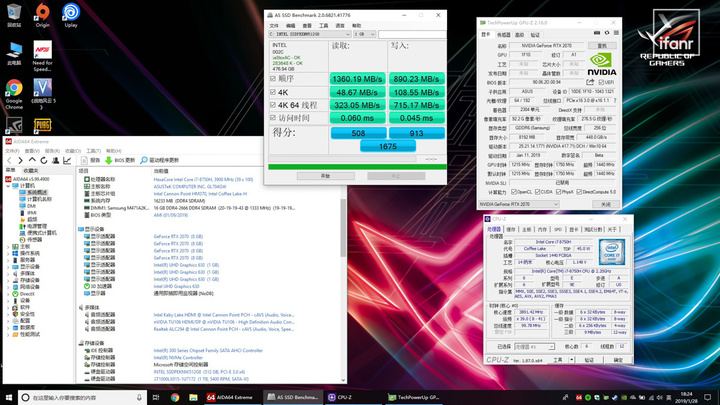Click AIDA64 forward arrow icon
This screenshot has width=720, height=405.
click(x=20, y=160)
